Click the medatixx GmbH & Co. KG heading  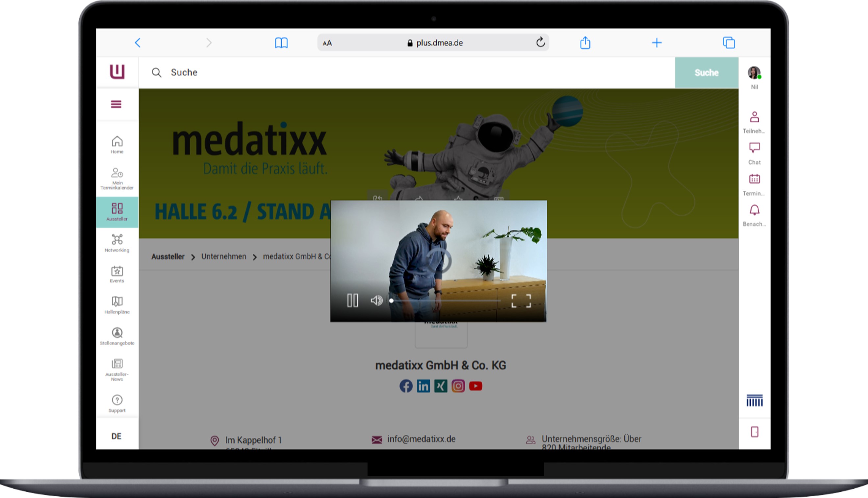[441, 365]
